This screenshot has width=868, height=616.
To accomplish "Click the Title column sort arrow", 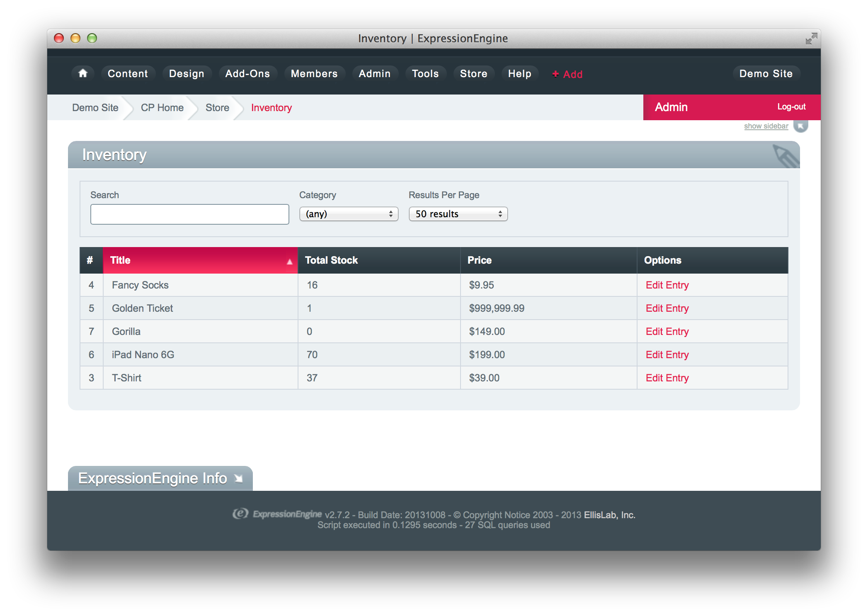I will tap(289, 262).
